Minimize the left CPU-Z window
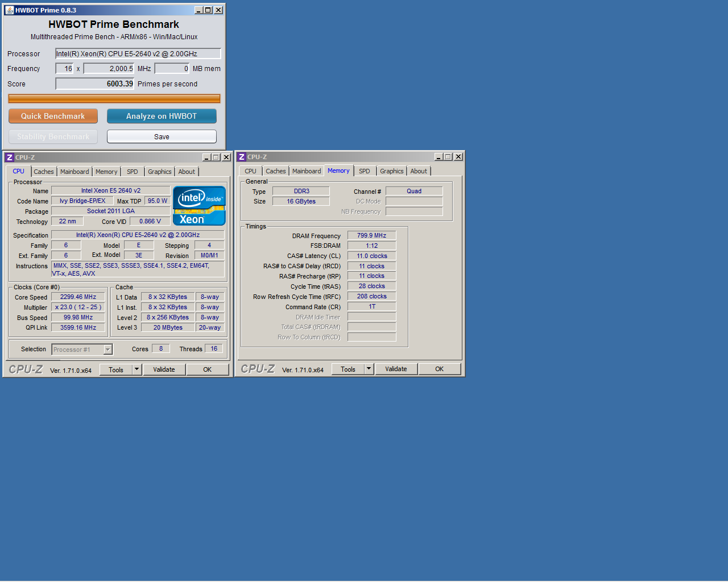Screen dimensions: 728x582 [206, 157]
